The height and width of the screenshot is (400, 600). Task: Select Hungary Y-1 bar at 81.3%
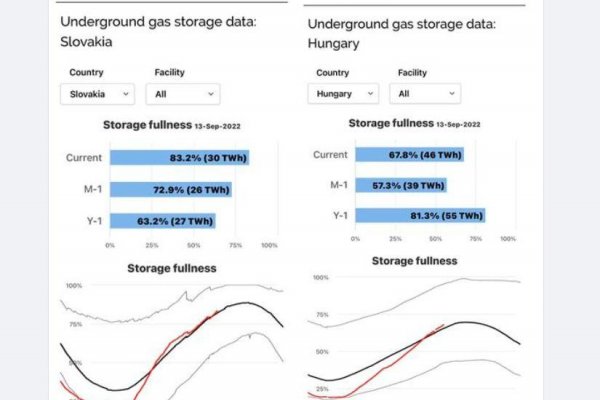pyautogui.click(x=420, y=215)
